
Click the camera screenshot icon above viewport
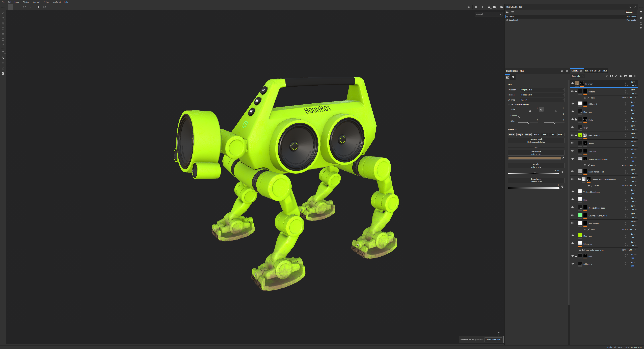click(501, 7)
